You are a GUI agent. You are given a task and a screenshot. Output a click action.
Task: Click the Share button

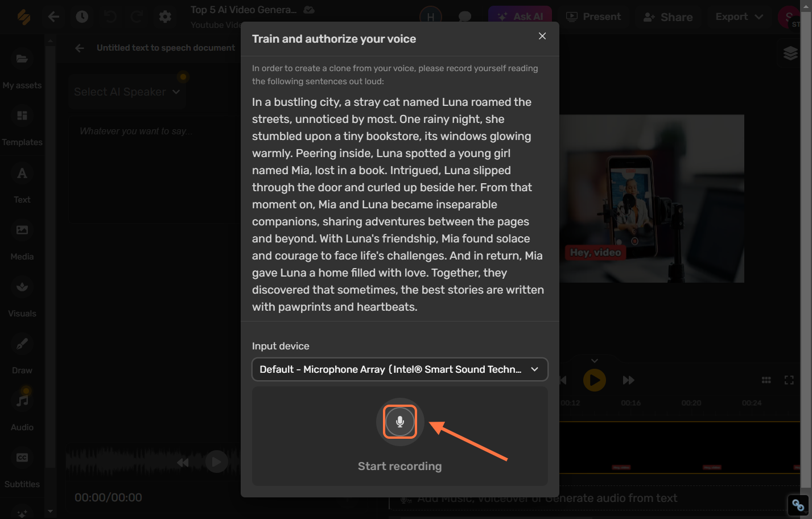tap(668, 17)
